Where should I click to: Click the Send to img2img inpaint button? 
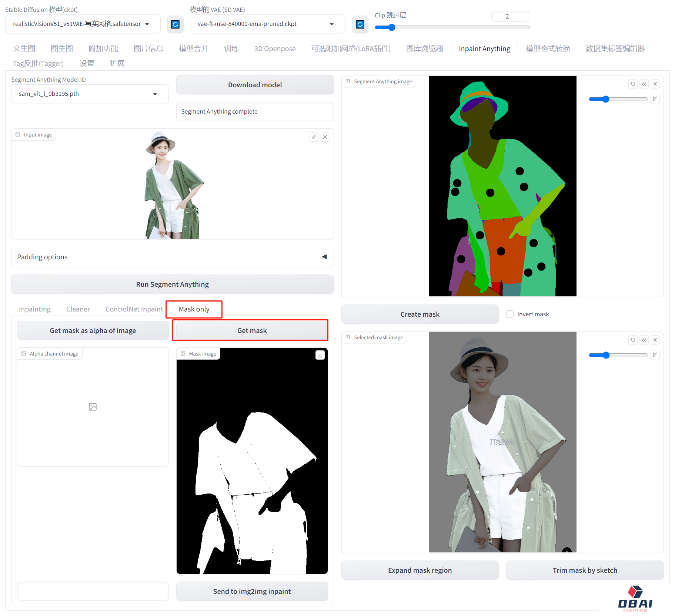click(252, 591)
